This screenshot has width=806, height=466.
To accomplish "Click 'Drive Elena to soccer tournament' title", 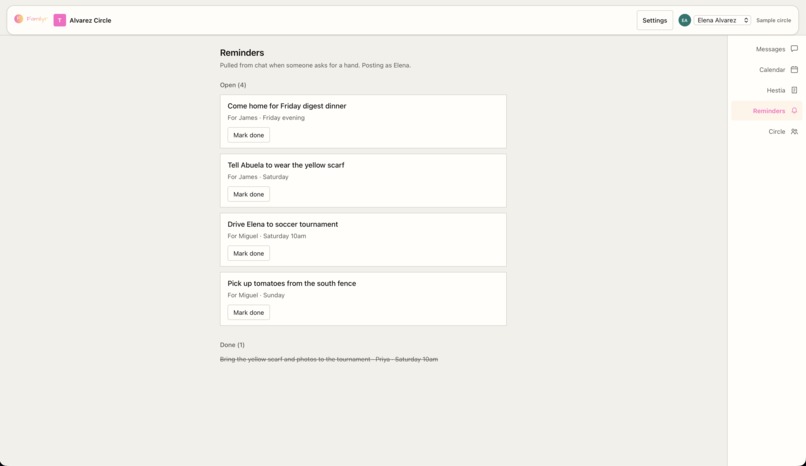I will click(283, 224).
